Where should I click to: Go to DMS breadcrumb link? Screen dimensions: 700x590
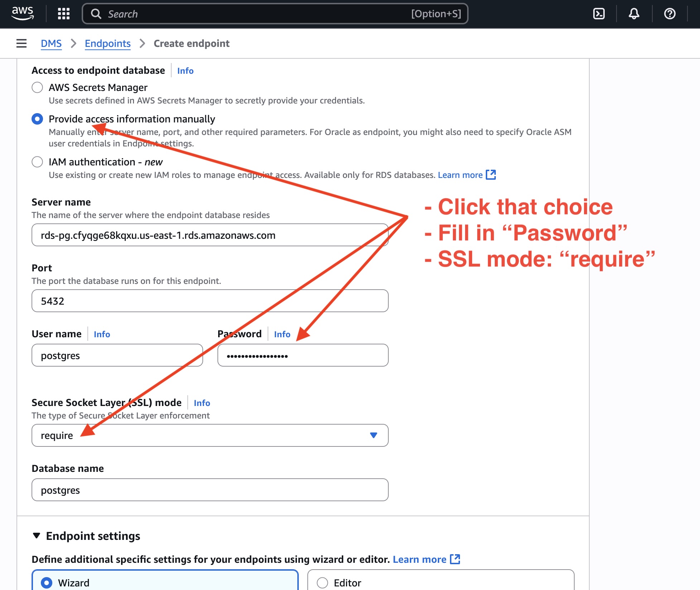(x=51, y=43)
